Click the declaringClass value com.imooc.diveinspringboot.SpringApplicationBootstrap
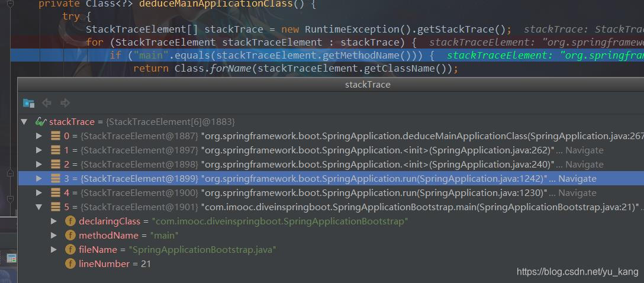The image size is (644, 283). click(280, 221)
